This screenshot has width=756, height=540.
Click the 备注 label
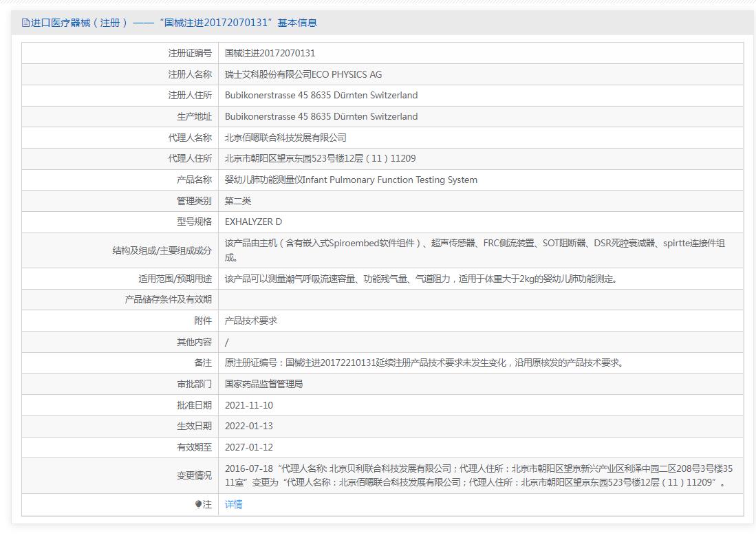[x=203, y=363]
